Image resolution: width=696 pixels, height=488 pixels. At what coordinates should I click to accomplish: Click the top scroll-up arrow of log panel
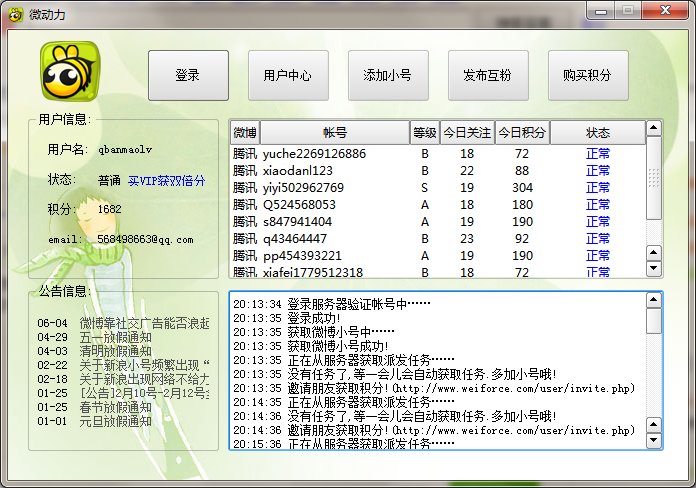653,300
